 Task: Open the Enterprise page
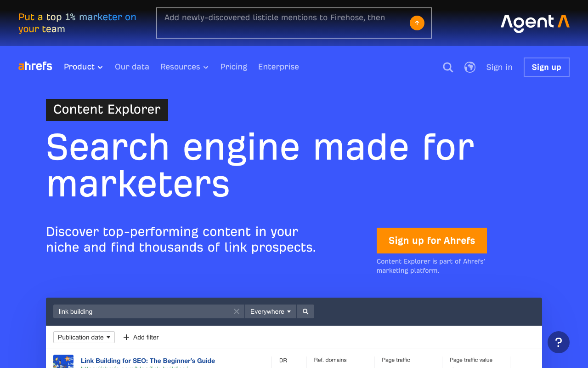(x=278, y=67)
